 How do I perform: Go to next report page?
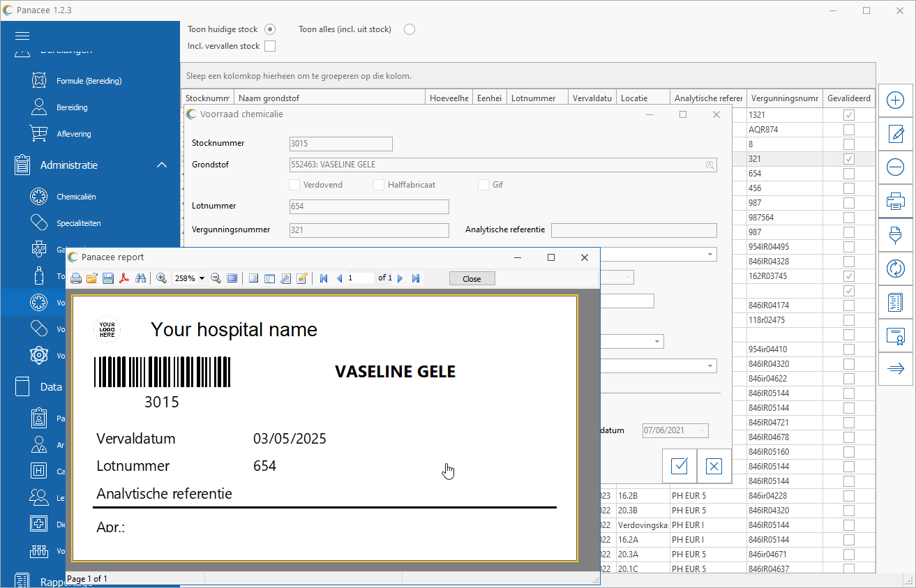click(x=400, y=278)
